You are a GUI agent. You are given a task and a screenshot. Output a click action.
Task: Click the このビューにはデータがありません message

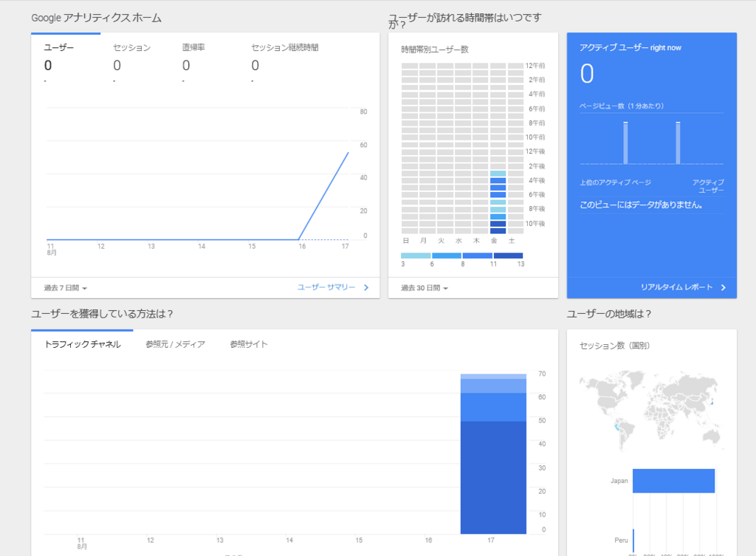(x=641, y=205)
